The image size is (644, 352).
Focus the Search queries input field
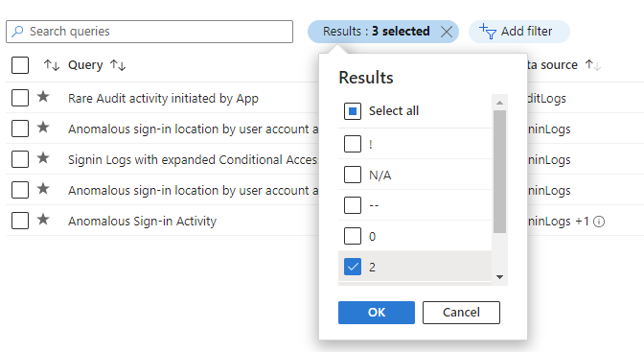click(149, 32)
